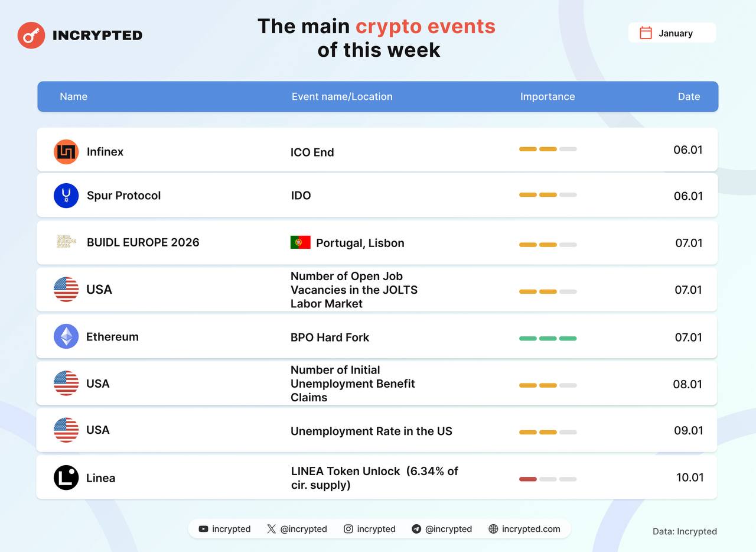Screen dimensions: 756x552
Task: Click the importance indicator for the JOLTS row
Action: [548, 291]
